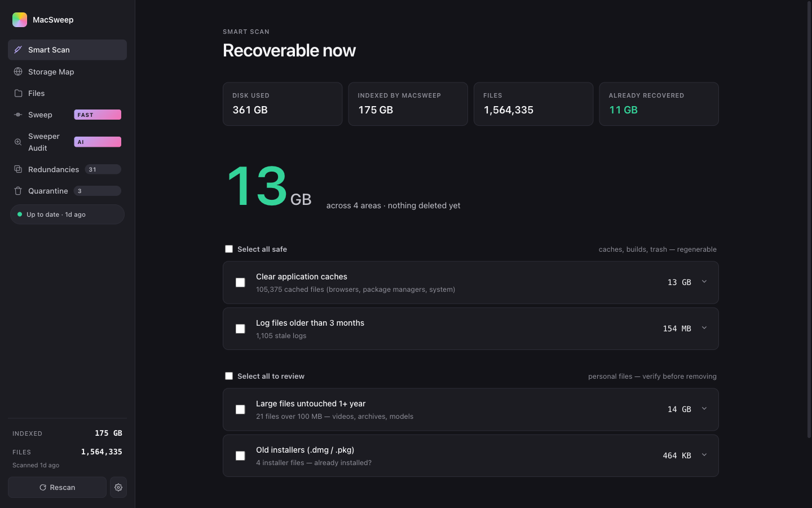Click '21 files over 100 MB' description
This screenshot has height=508, width=812.
point(334,417)
